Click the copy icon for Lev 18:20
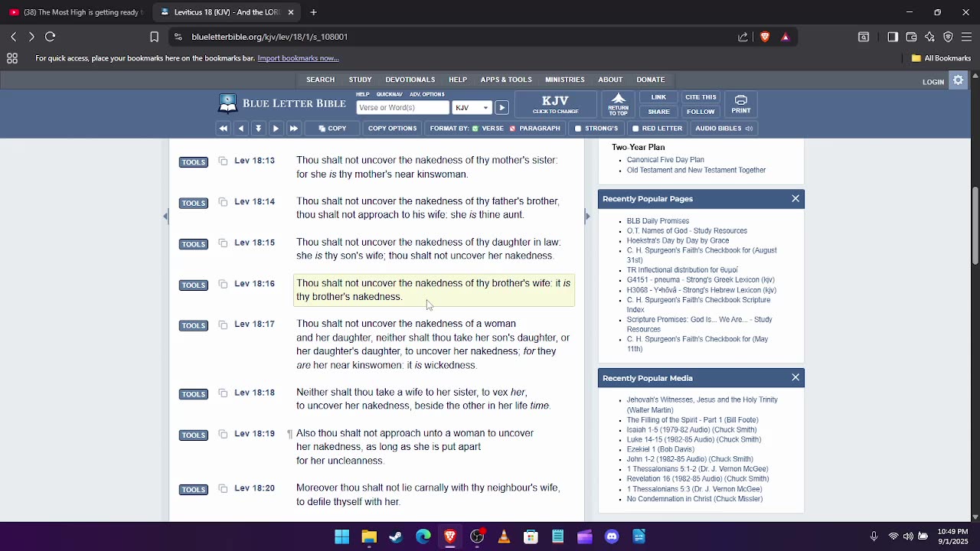Screen dimensions: 980x551 223,488
